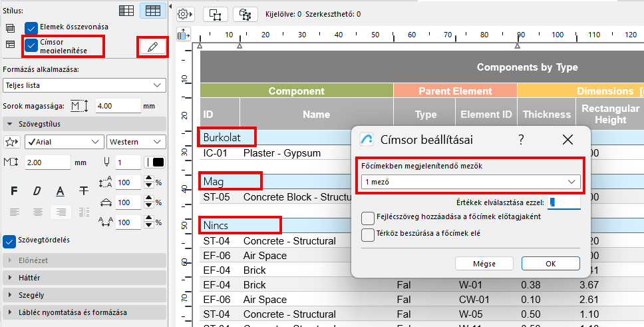Screen dimensions: 644x327
Task: Enable Fejlécszöveg hozzáadása a főcímek előtagjaként
Action: (x=368, y=218)
